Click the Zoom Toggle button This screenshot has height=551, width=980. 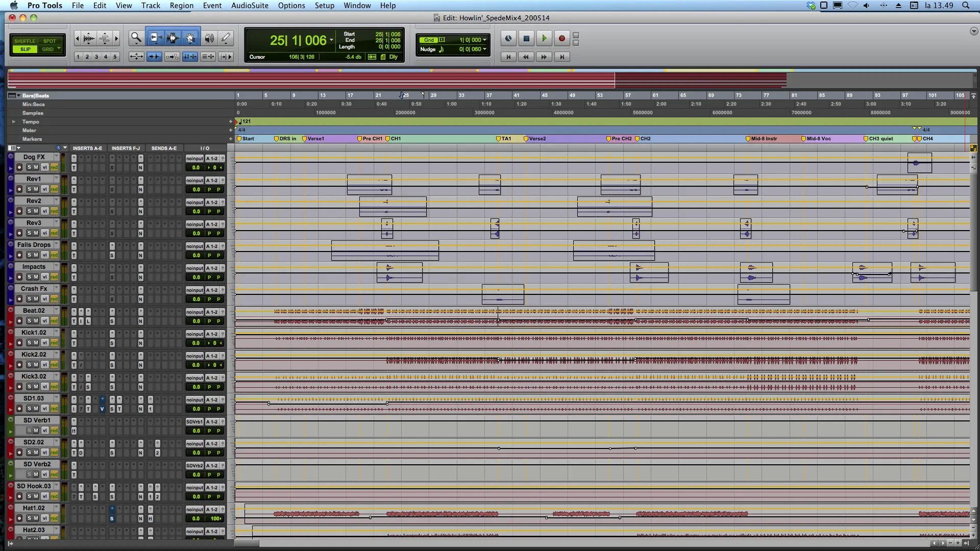[x=136, y=57]
